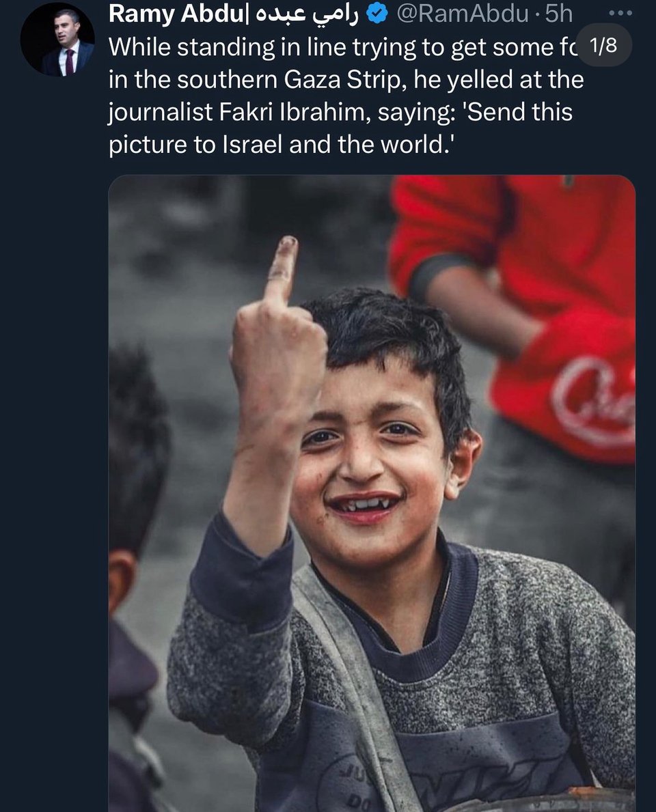
Task: Open the attached photo in the tweet
Action: click(x=372, y=492)
